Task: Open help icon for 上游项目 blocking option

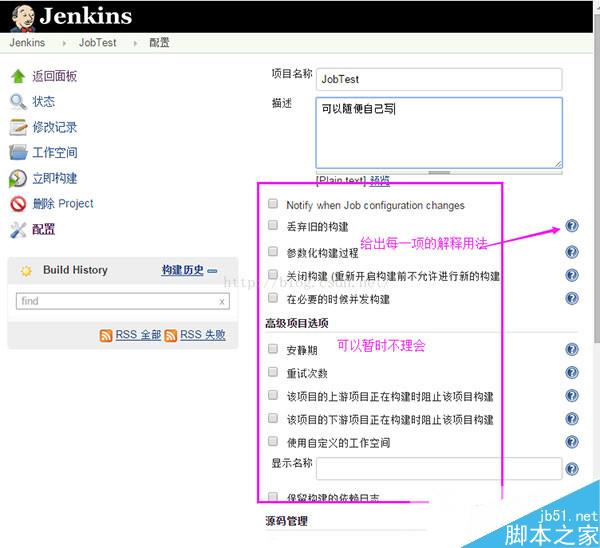Action: (572, 396)
